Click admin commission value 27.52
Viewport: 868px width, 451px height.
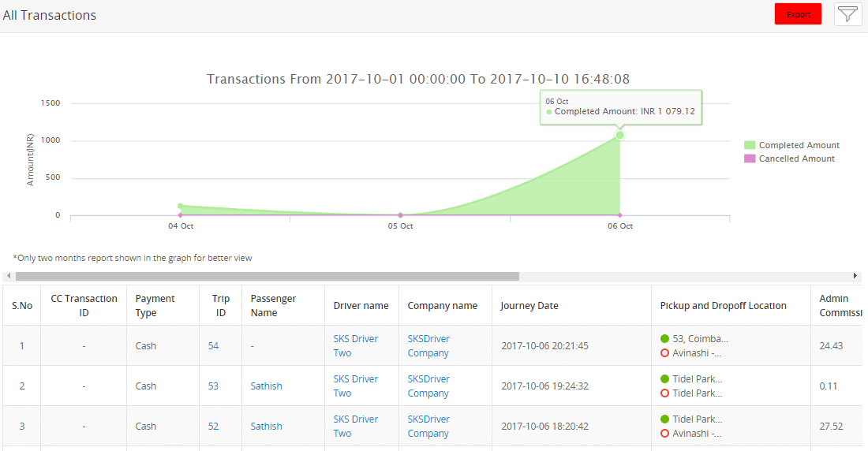pyautogui.click(x=831, y=427)
